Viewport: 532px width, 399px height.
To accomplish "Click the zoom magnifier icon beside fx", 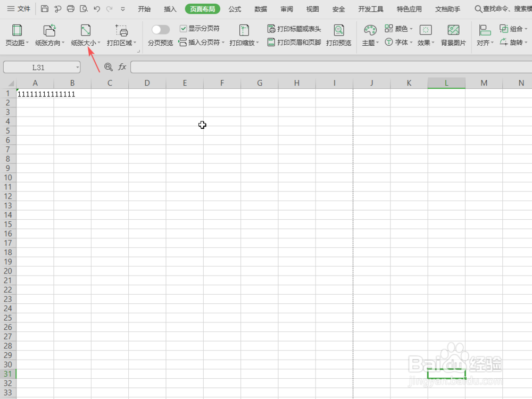I will pyautogui.click(x=108, y=67).
